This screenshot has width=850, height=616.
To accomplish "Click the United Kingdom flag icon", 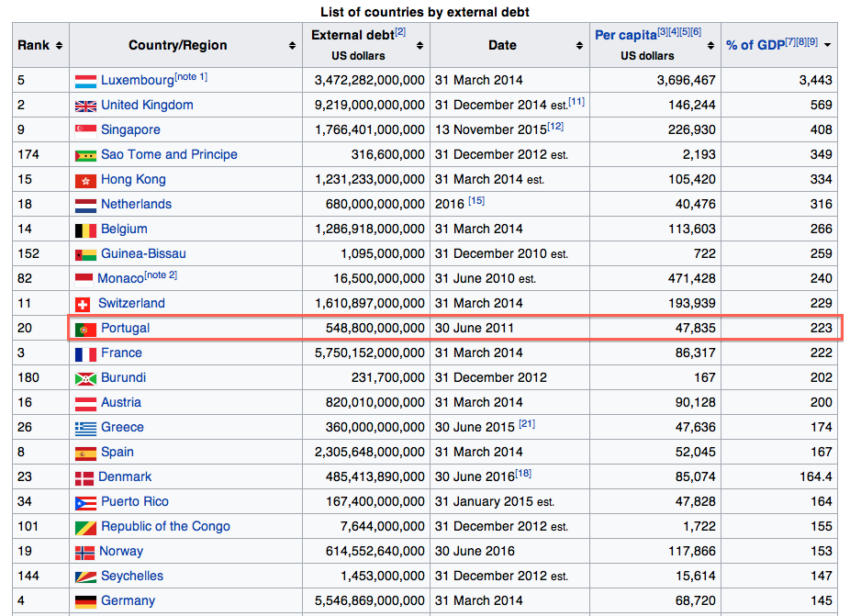I will (x=85, y=106).
